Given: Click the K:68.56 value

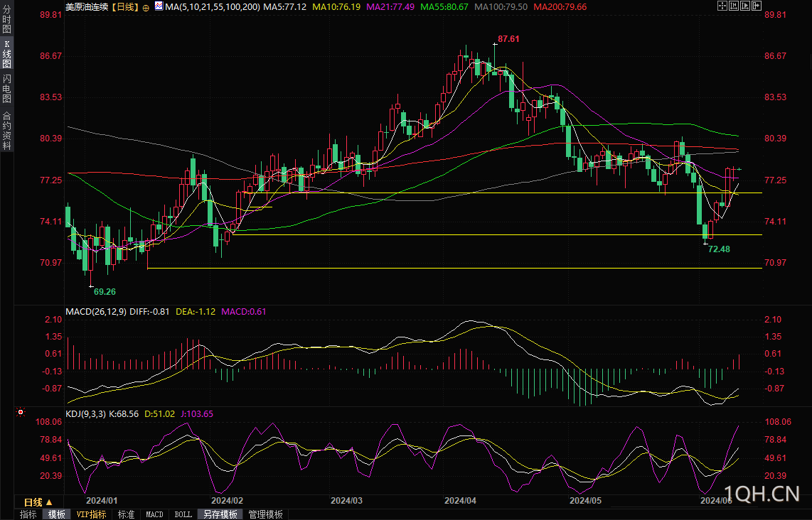Looking at the screenshot, I should [x=124, y=414].
